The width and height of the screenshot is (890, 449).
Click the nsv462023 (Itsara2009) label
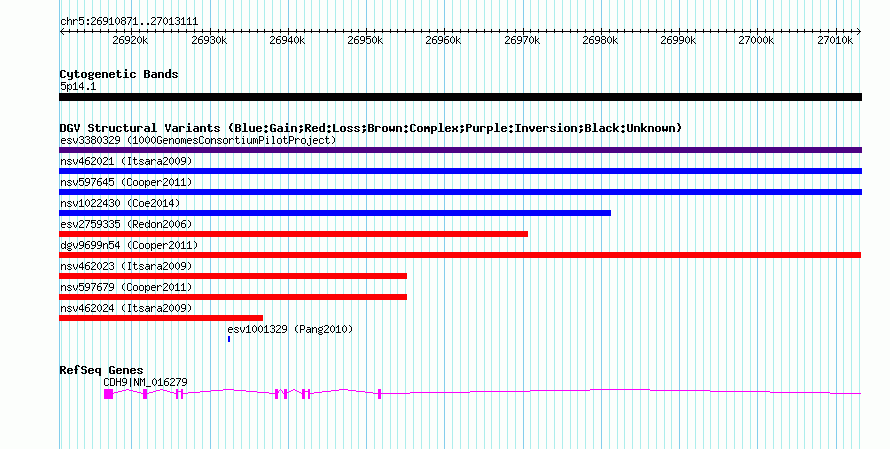pos(126,266)
